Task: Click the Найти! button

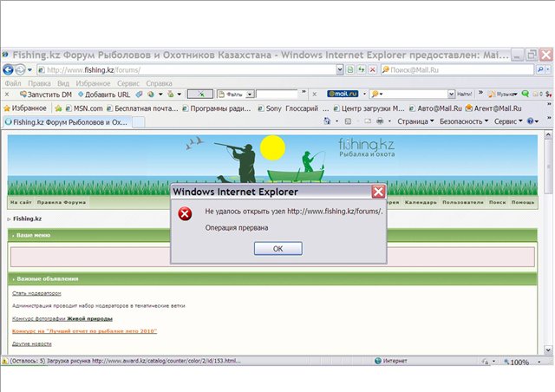Action: tap(465, 94)
